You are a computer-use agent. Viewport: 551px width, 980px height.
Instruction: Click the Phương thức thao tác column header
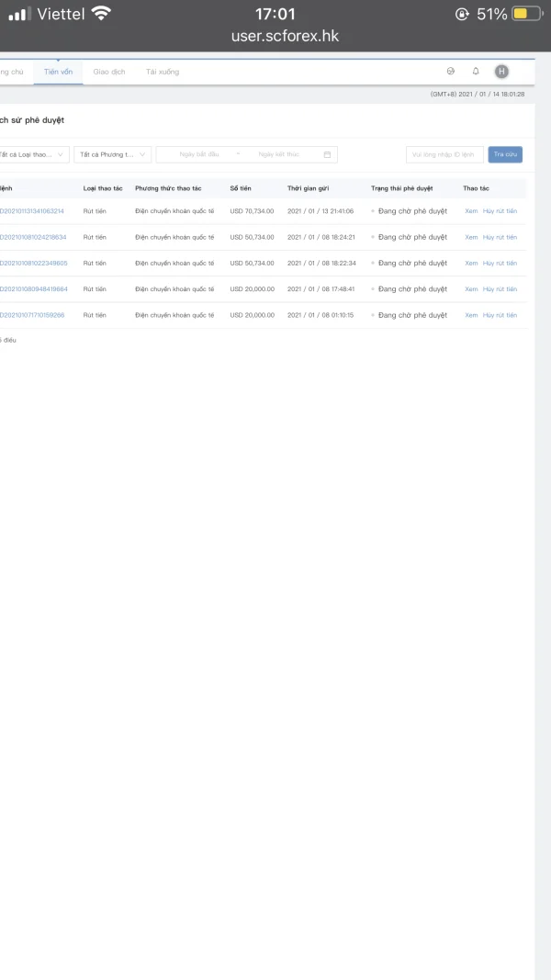(168, 188)
